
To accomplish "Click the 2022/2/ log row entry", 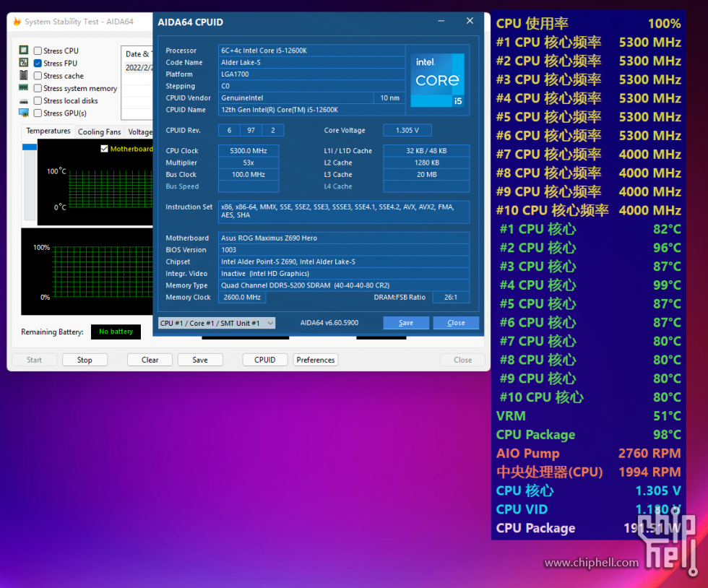I will click(x=138, y=68).
